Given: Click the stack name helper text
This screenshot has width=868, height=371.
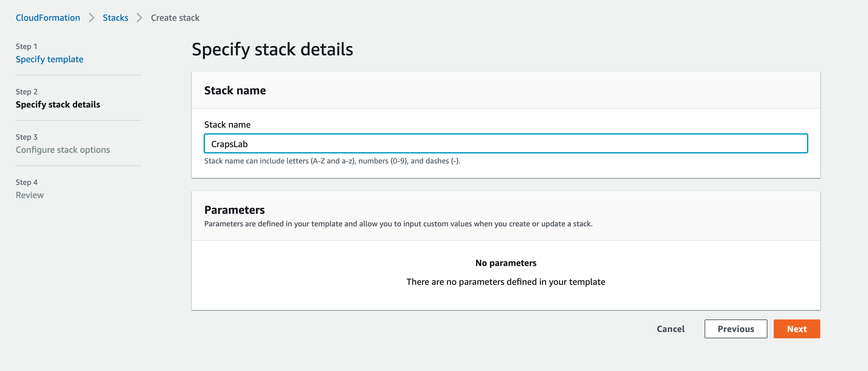Looking at the screenshot, I should click(x=332, y=161).
